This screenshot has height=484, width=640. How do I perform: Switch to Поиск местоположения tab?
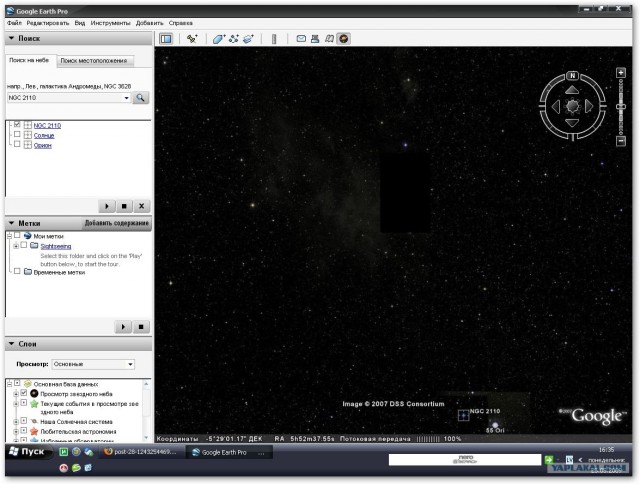pyautogui.click(x=95, y=61)
